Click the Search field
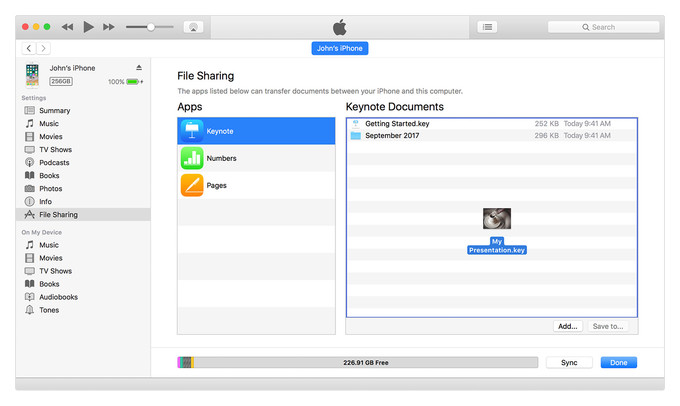 coord(603,27)
